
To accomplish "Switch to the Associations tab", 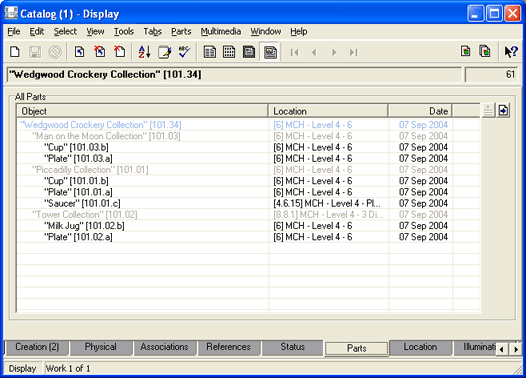I will [164, 347].
